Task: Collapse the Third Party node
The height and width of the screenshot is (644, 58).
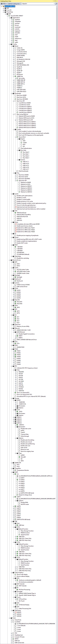Action: [3, 12]
